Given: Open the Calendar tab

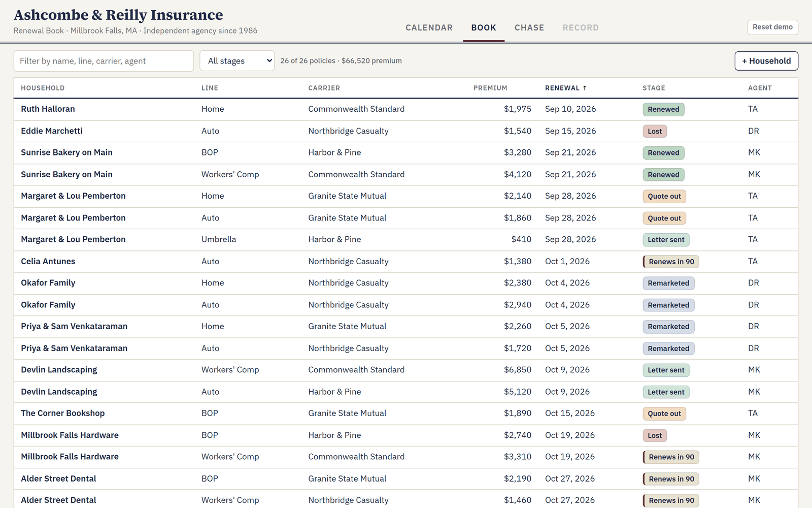Looking at the screenshot, I should 429,27.
